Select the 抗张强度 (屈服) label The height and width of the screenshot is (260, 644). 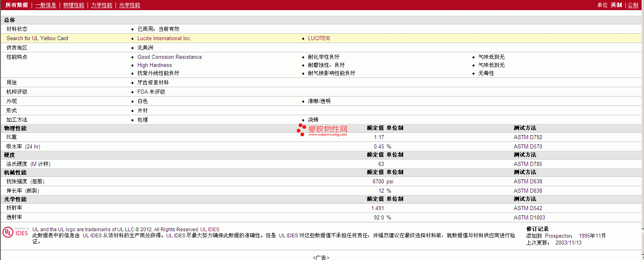click(26, 181)
